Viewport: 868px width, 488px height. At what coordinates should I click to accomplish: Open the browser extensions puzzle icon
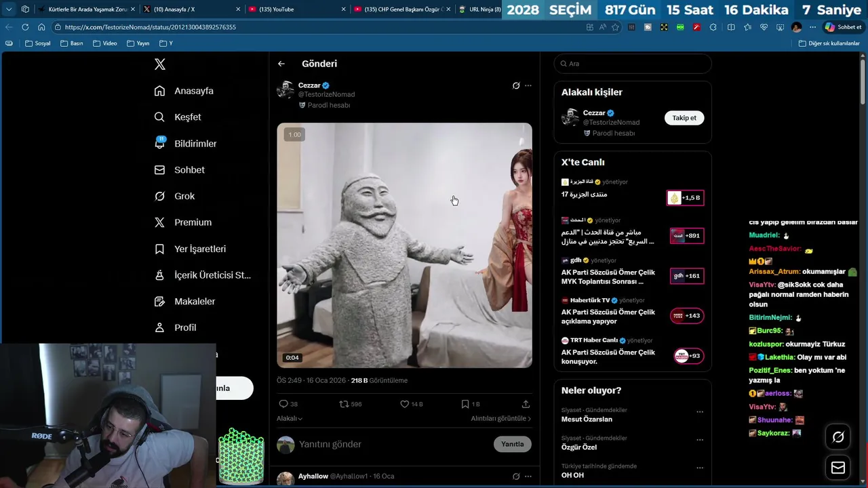[x=713, y=27]
